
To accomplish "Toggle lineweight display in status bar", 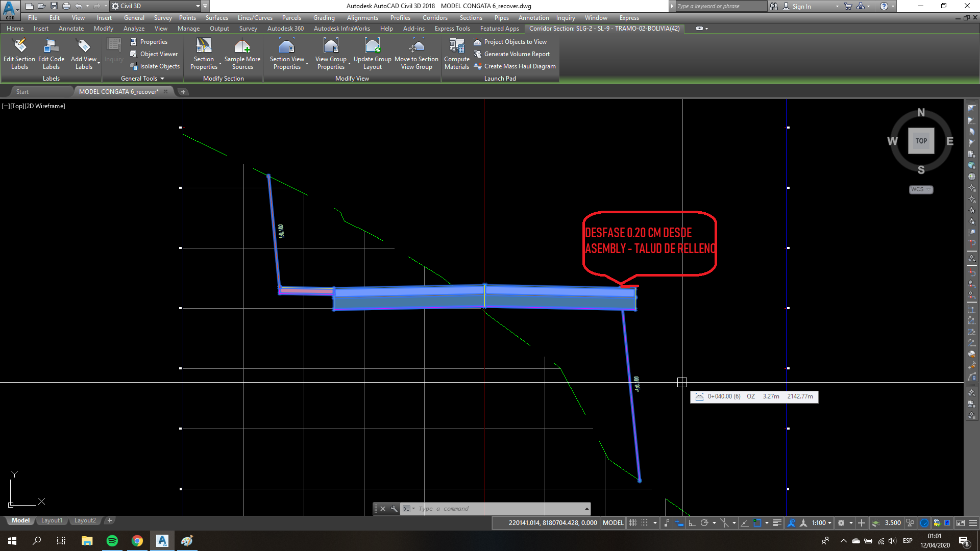I will 777,523.
